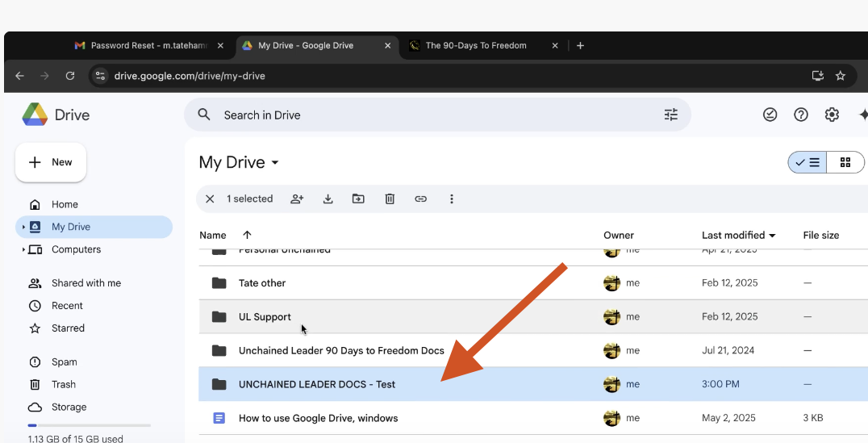The image size is (868, 443).
Task: Click the New button
Action: (50, 162)
